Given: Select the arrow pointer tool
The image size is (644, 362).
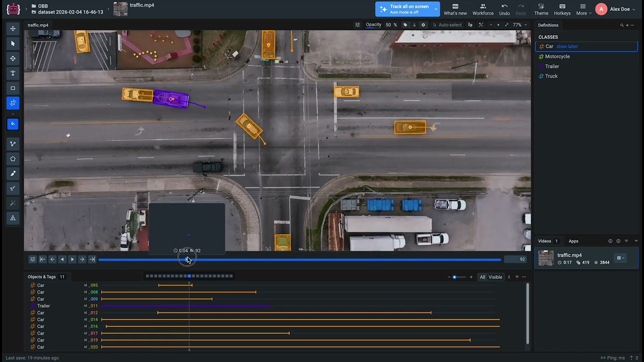Looking at the screenshot, I should (13, 44).
